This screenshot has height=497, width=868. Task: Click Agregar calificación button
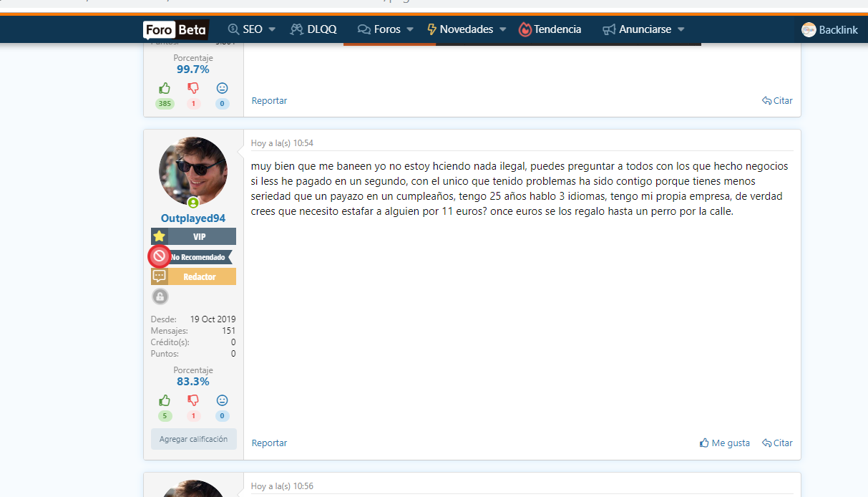click(193, 439)
